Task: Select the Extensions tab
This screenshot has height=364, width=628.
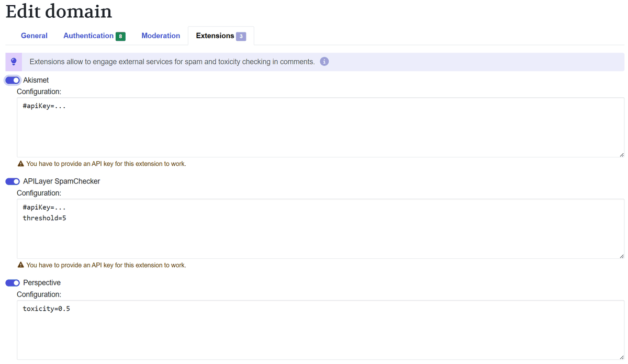Action: [215, 36]
